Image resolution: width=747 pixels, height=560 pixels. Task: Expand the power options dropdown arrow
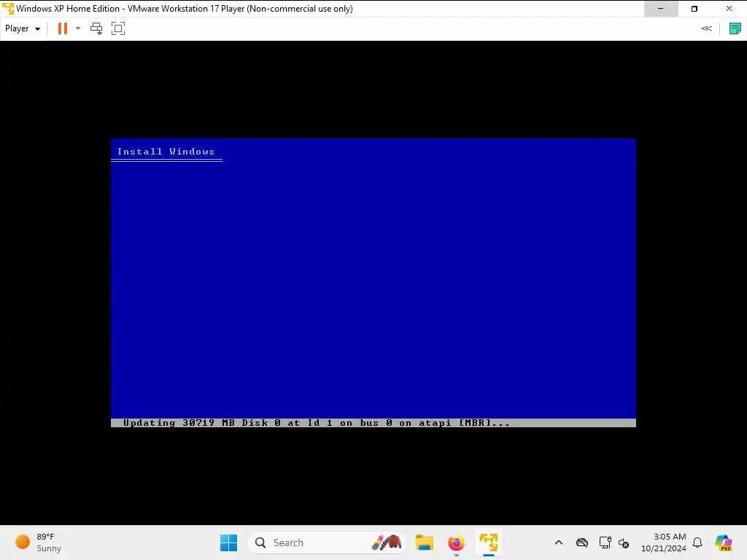pyautogui.click(x=78, y=28)
